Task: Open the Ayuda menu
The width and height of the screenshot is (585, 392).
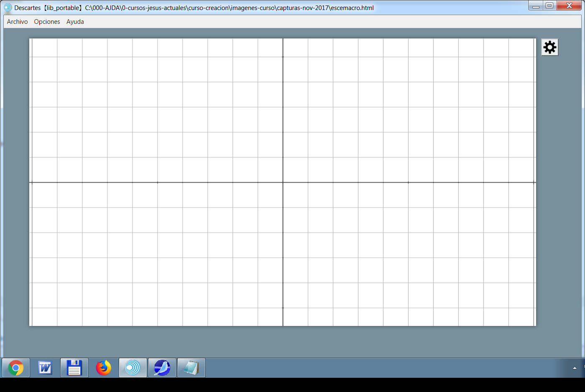Action: click(x=75, y=22)
